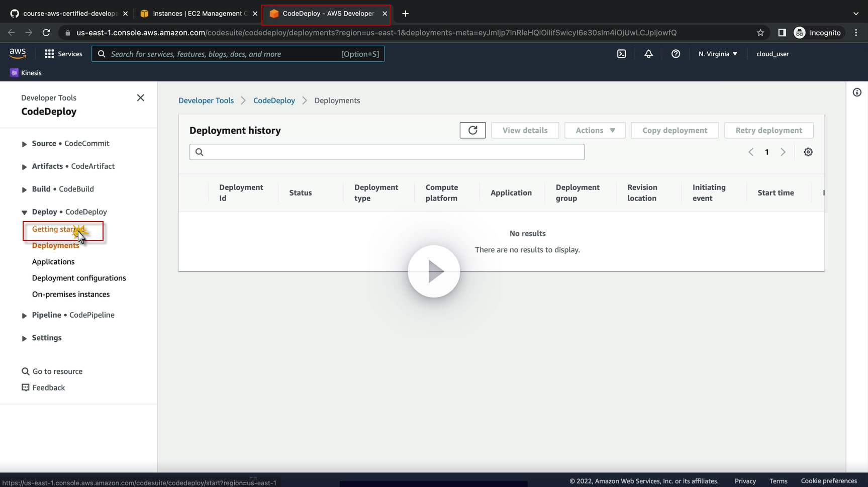This screenshot has height=487, width=868.
Task: Bookmark this page with the star
Action: pos(760,33)
